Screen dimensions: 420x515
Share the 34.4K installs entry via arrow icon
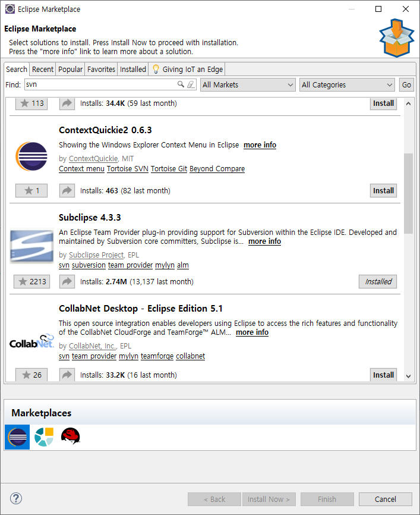67,103
